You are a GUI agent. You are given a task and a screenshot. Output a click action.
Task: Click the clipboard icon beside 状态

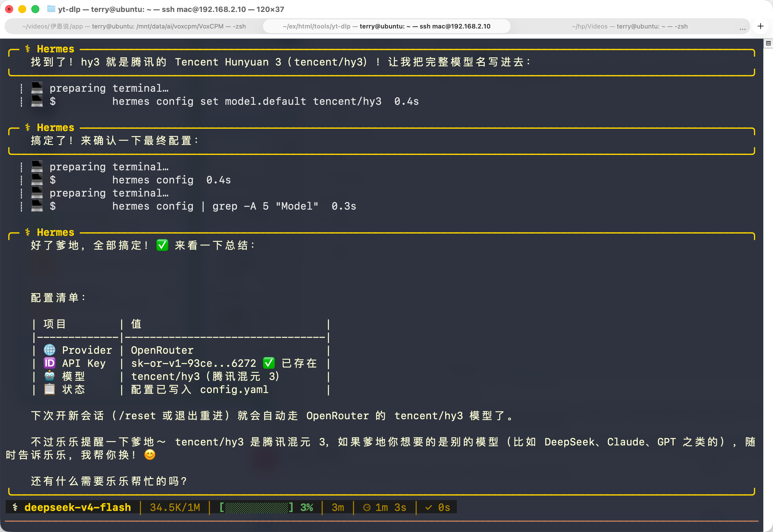coord(50,389)
